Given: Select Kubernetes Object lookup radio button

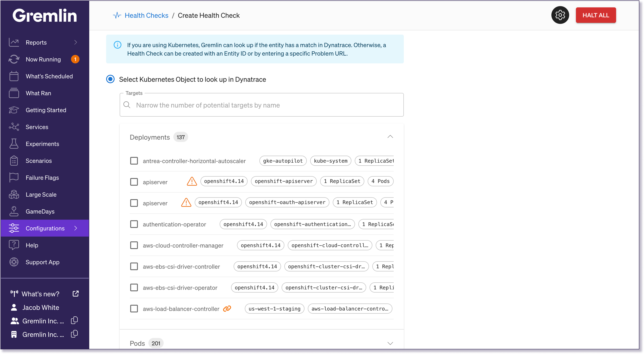Looking at the screenshot, I should [110, 79].
